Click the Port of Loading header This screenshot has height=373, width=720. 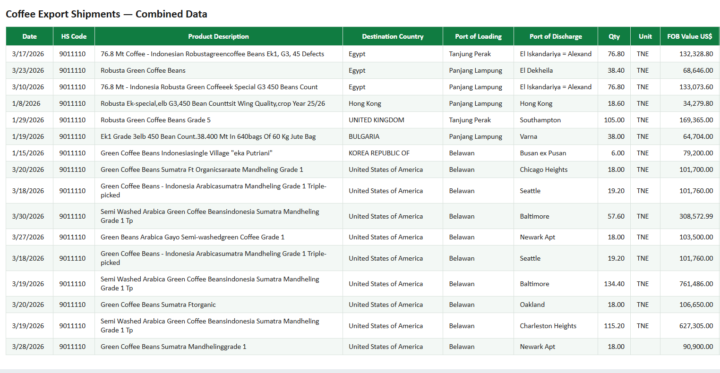point(478,36)
